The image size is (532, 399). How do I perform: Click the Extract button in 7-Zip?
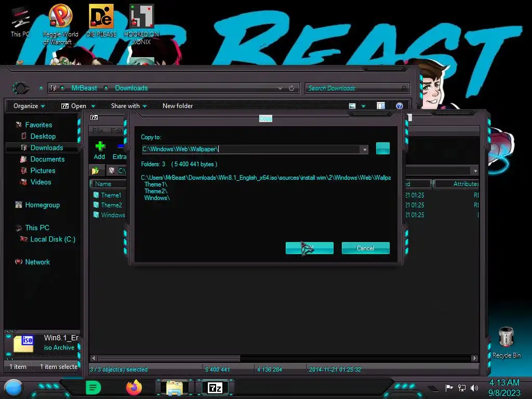click(x=119, y=151)
